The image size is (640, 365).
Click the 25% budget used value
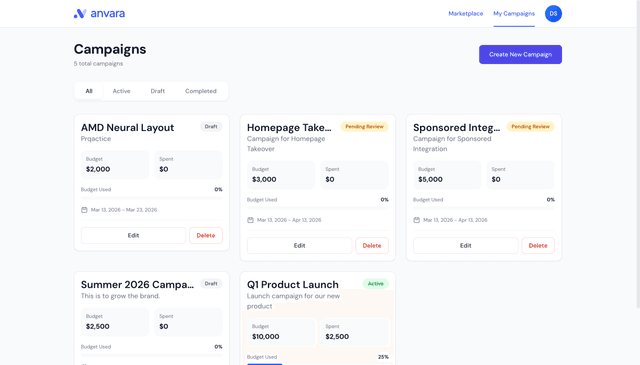tap(383, 357)
